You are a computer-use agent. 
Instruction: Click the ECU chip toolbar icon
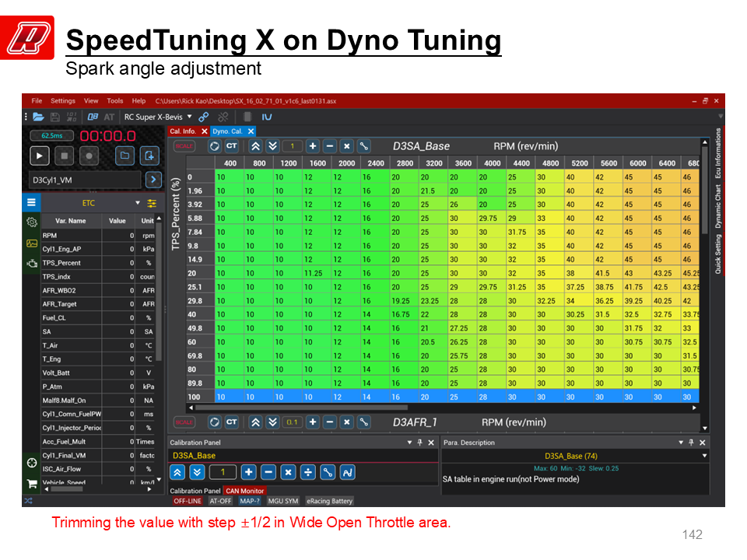tap(247, 117)
